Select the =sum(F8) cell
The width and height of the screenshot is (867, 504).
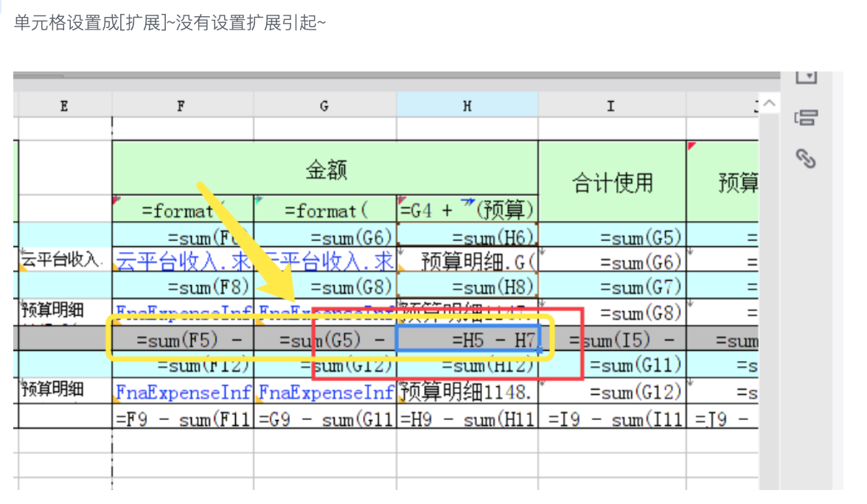pyautogui.click(x=183, y=286)
